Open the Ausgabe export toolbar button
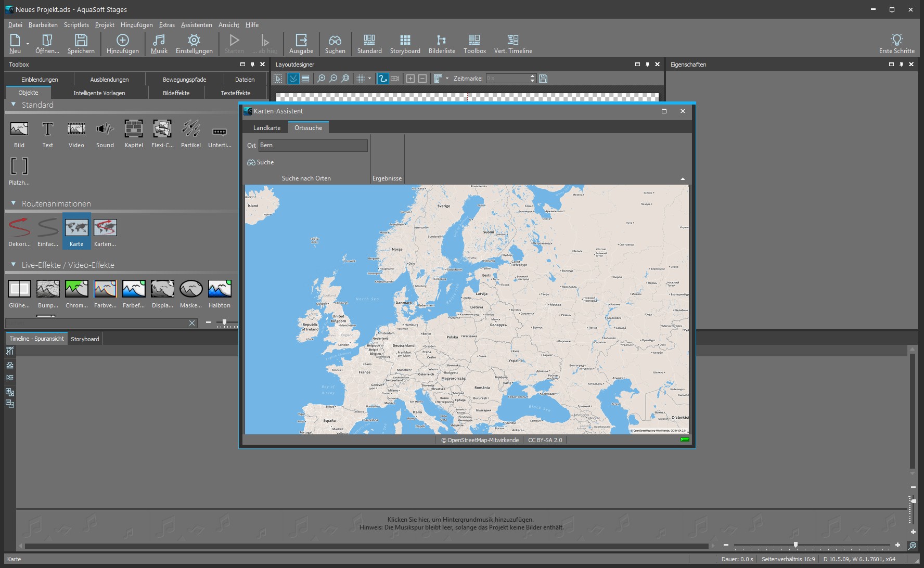 [301, 41]
